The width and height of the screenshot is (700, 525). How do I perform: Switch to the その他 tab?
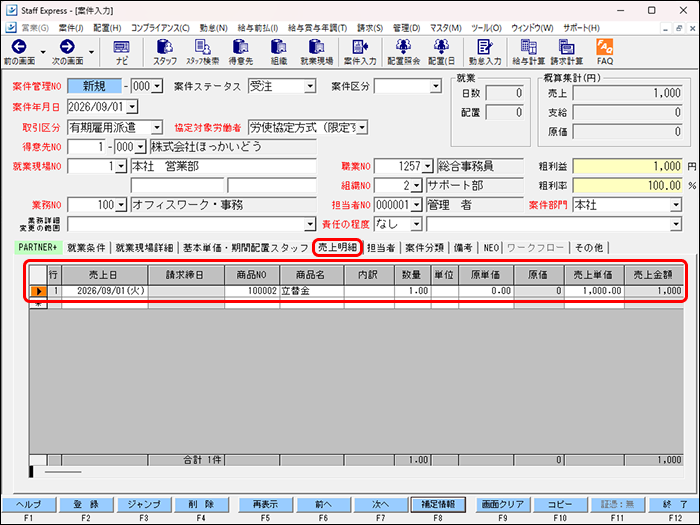point(589,248)
